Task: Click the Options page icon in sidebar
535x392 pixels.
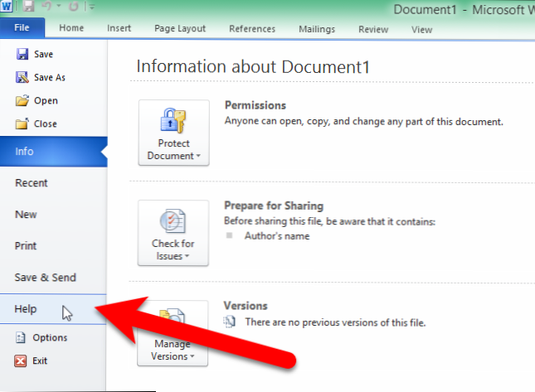Action: (x=21, y=337)
